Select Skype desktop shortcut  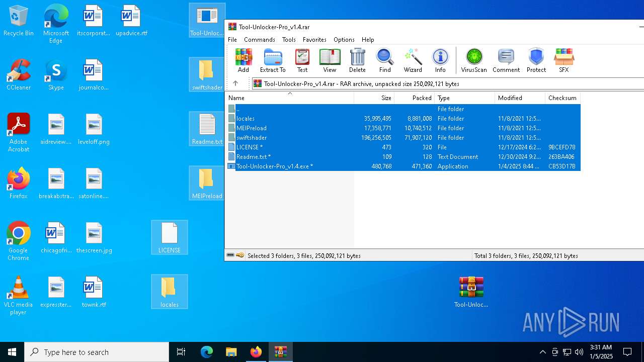(x=56, y=75)
